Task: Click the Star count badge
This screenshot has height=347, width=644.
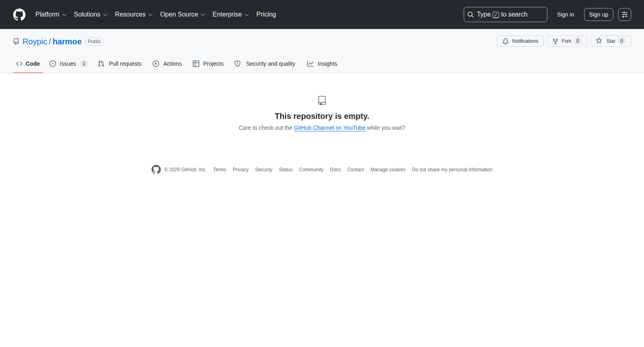Action: point(621,41)
